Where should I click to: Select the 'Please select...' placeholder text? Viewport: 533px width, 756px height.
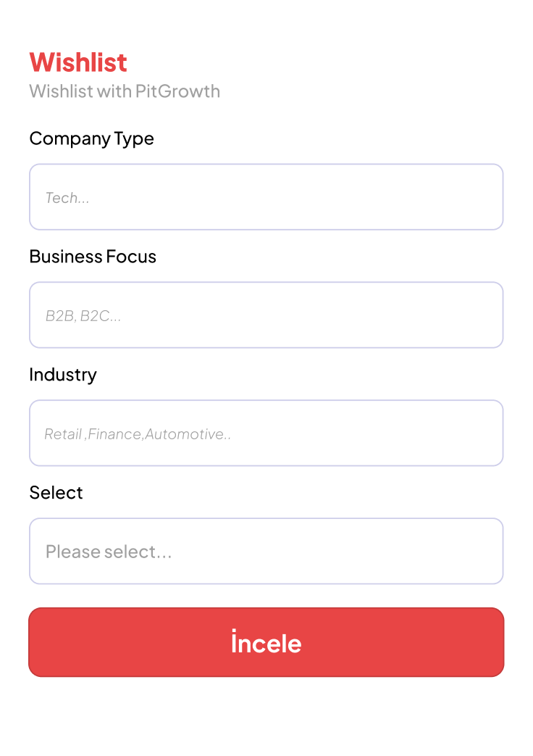[x=109, y=552]
